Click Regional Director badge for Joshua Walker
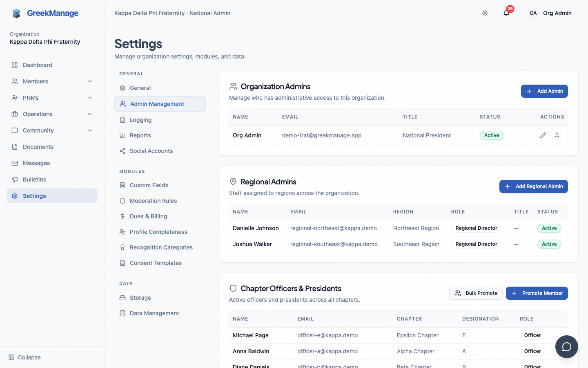 tap(476, 244)
